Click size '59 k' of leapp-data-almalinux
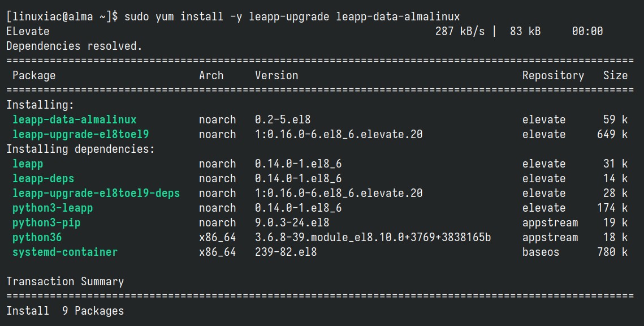The height and width of the screenshot is (326, 644). pos(615,120)
